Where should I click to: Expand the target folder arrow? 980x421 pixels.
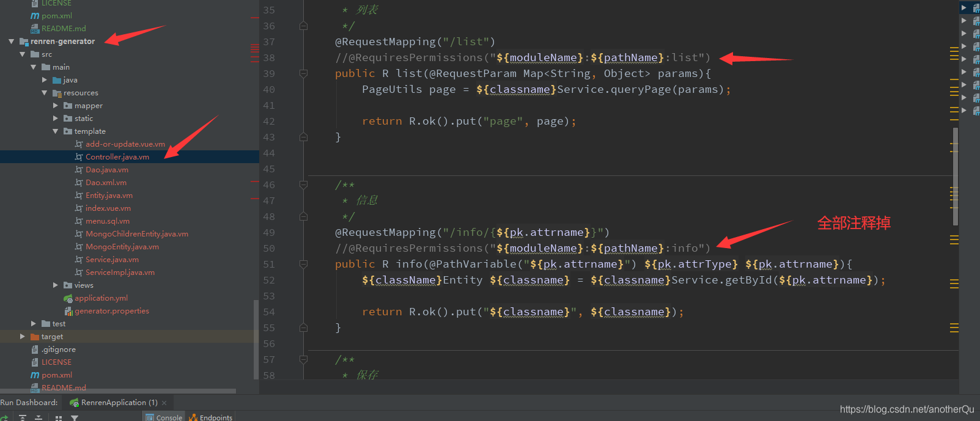pyautogui.click(x=22, y=337)
